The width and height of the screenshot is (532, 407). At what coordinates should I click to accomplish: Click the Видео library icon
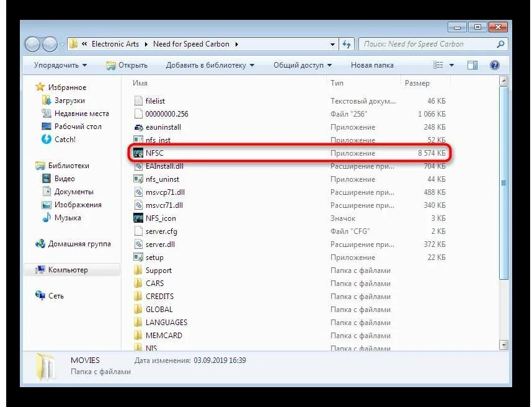[47, 178]
